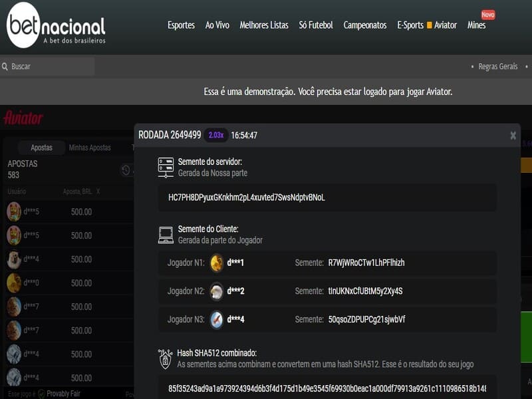
Task: Go to the Mines game link
Action: tap(476, 25)
